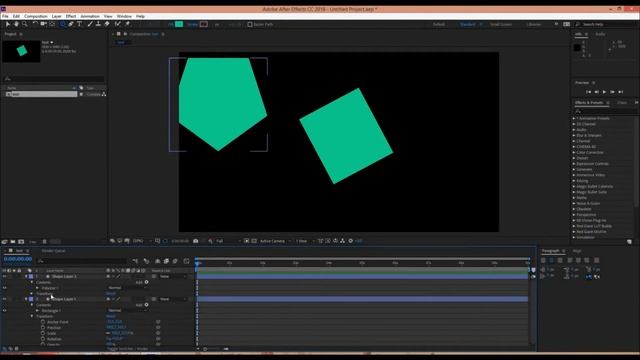Open the Layer menu
The height and width of the screenshot is (360, 640).
tap(57, 16)
